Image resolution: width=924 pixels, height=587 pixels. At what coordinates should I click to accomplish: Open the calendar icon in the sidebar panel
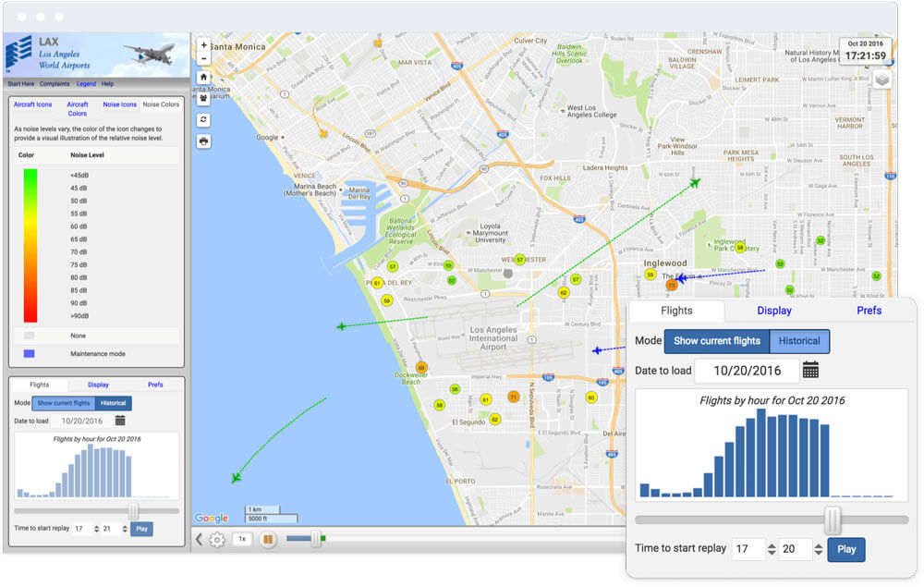120,421
